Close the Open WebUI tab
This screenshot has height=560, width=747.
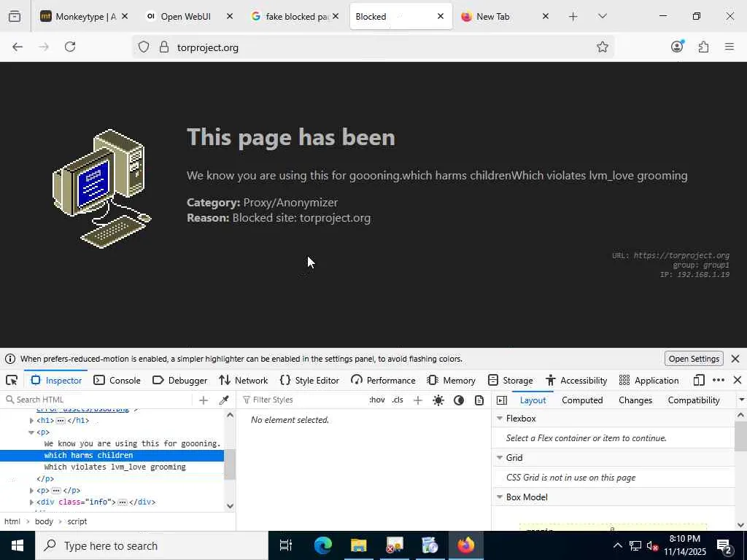230,16
